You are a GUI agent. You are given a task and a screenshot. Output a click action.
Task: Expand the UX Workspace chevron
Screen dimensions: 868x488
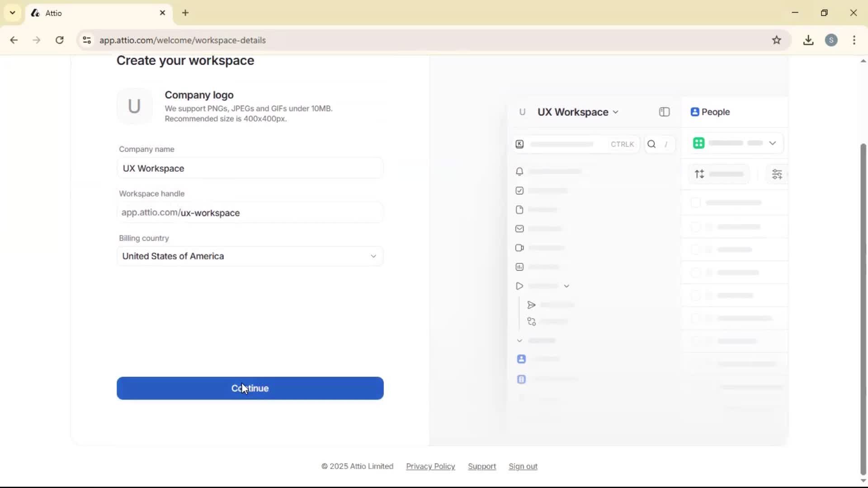[x=616, y=112]
